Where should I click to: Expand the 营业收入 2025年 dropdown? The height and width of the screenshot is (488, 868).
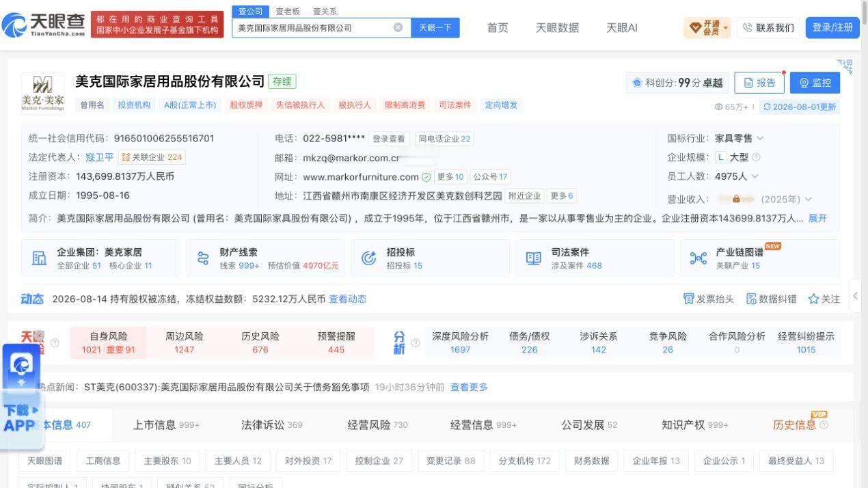809,200
